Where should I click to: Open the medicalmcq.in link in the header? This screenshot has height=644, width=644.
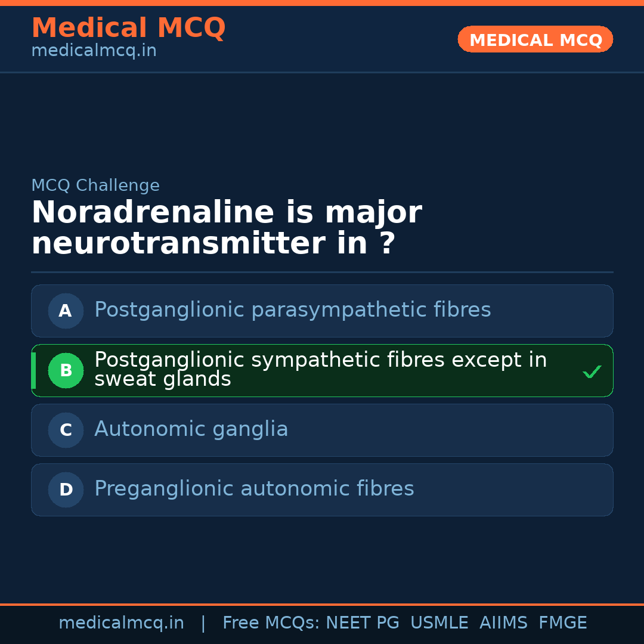pos(94,51)
